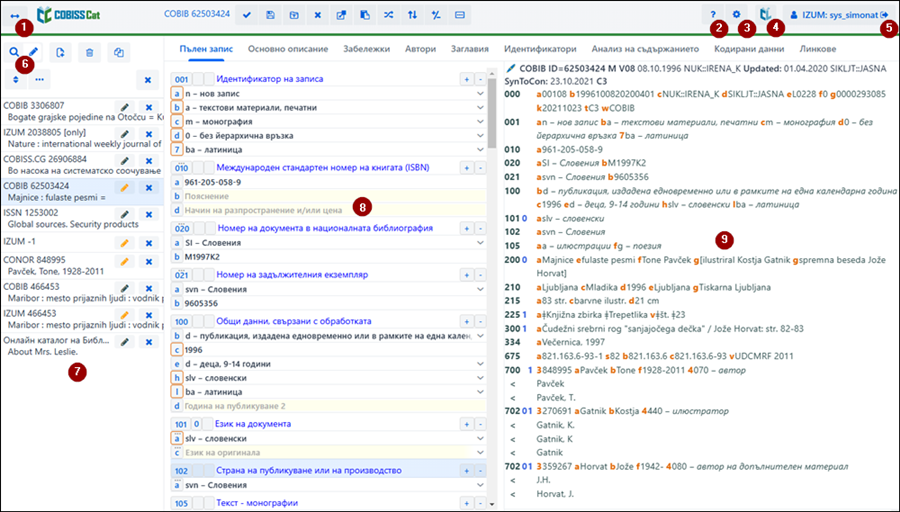Click the copy record icon beside trash
This screenshot has width=900, height=512.
click(x=119, y=53)
